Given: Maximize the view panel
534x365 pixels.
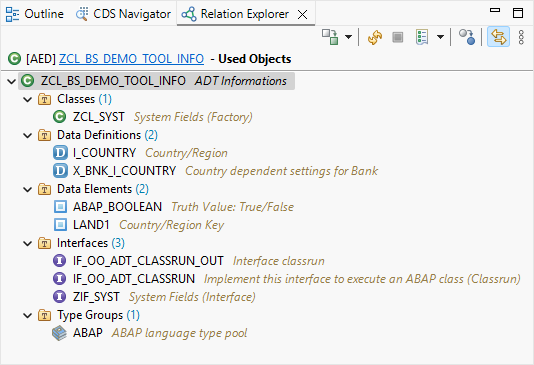Looking at the screenshot, I should pos(518,13).
